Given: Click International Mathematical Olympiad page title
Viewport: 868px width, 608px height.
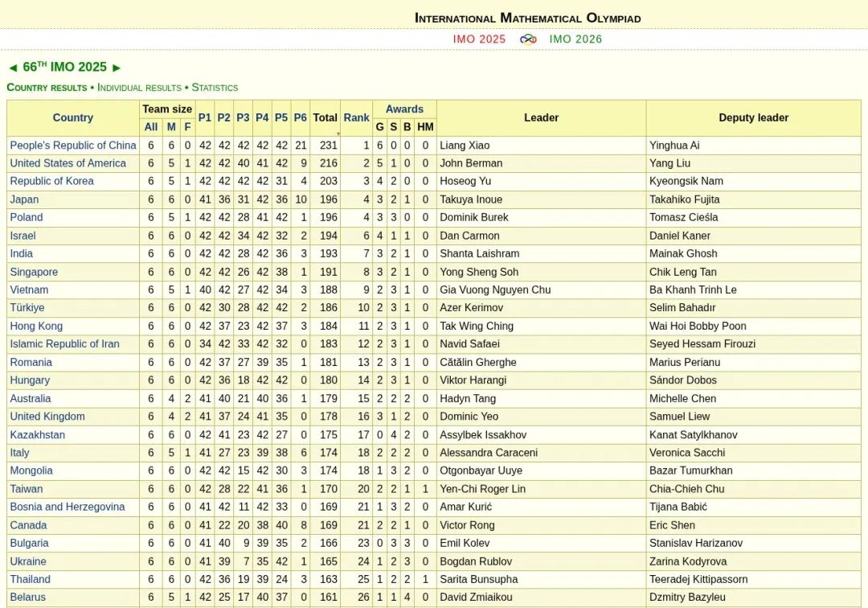Looking at the screenshot, I should click(x=527, y=18).
